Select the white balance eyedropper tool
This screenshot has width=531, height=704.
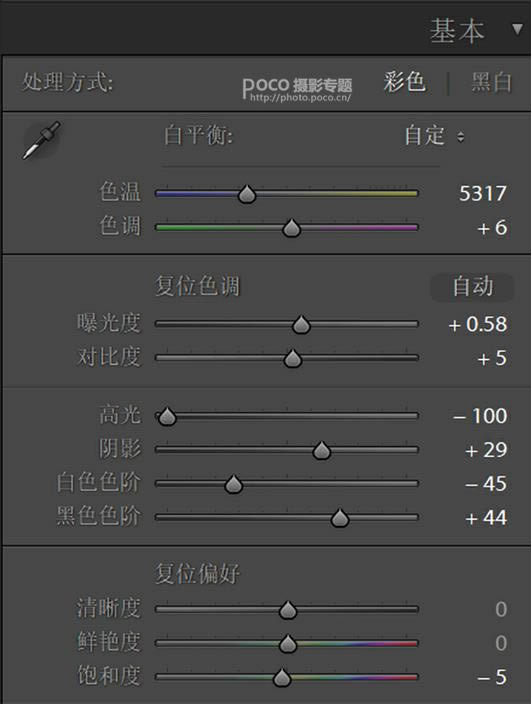41,140
